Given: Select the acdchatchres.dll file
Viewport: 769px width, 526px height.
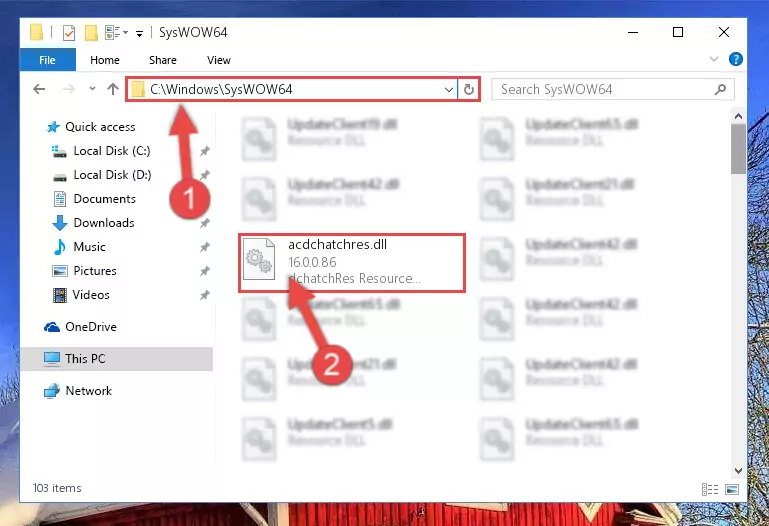Looking at the screenshot, I should [x=352, y=263].
